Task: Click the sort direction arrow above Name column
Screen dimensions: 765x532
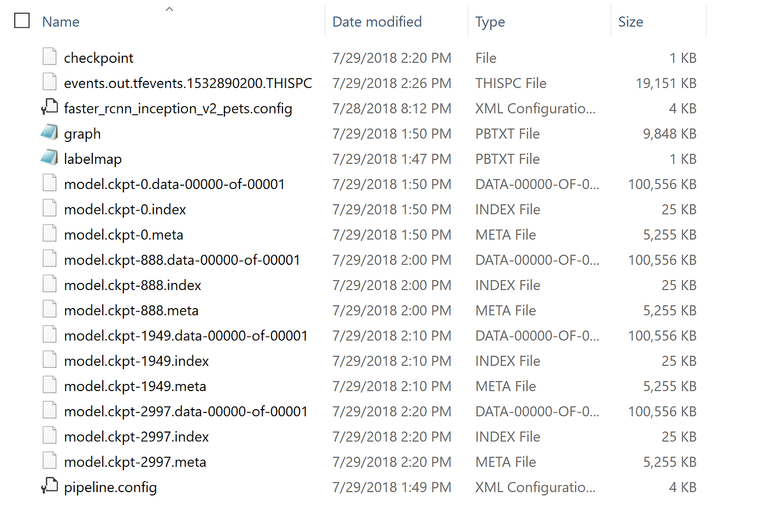Action: pyautogui.click(x=169, y=9)
